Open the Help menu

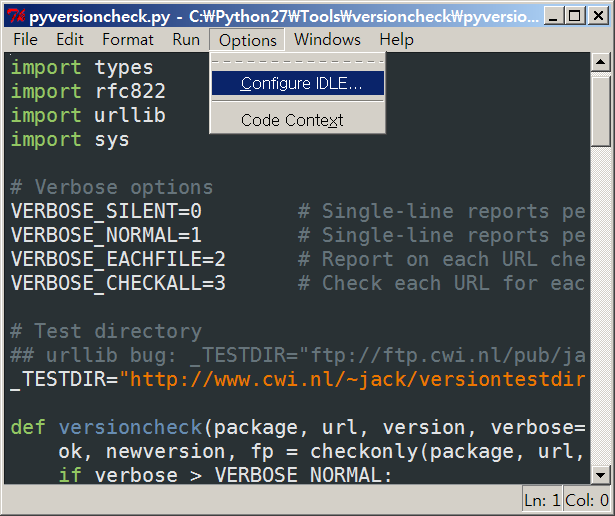pos(397,40)
